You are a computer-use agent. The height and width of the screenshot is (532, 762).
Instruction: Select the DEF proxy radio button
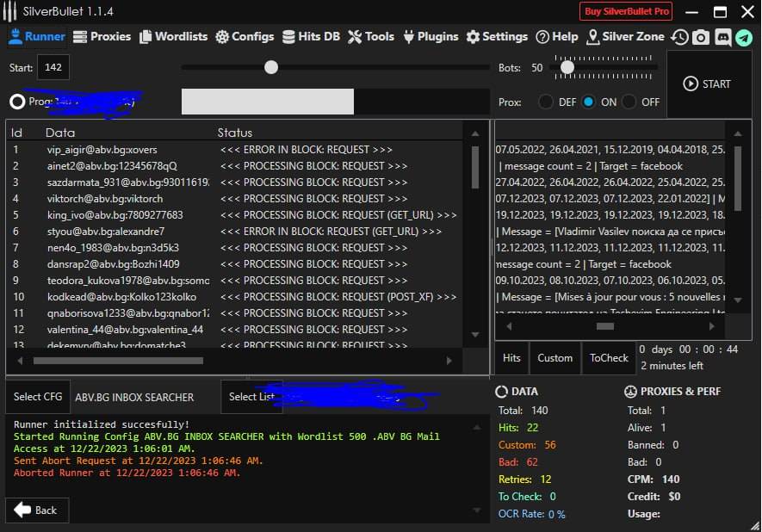coord(546,102)
